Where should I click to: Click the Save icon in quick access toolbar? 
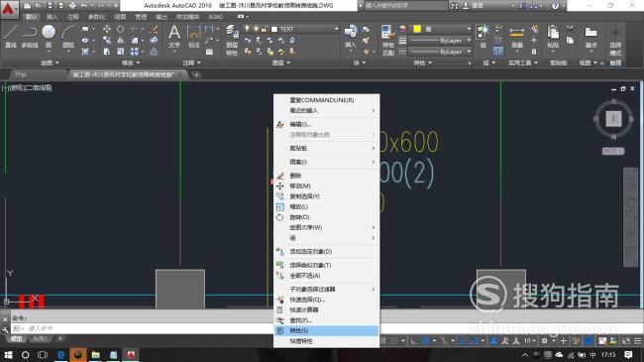point(50,5)
